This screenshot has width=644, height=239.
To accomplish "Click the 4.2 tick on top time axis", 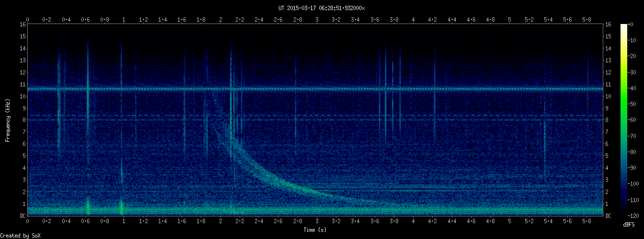I will 432,20.
